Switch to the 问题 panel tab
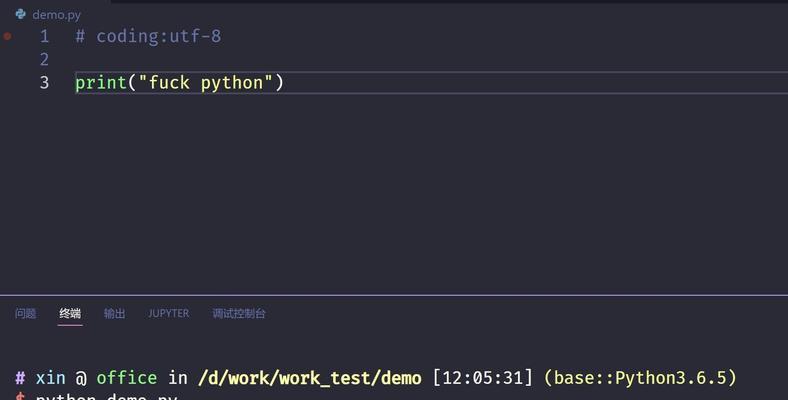Screen dimensions: 788x400 click(25, 314)
